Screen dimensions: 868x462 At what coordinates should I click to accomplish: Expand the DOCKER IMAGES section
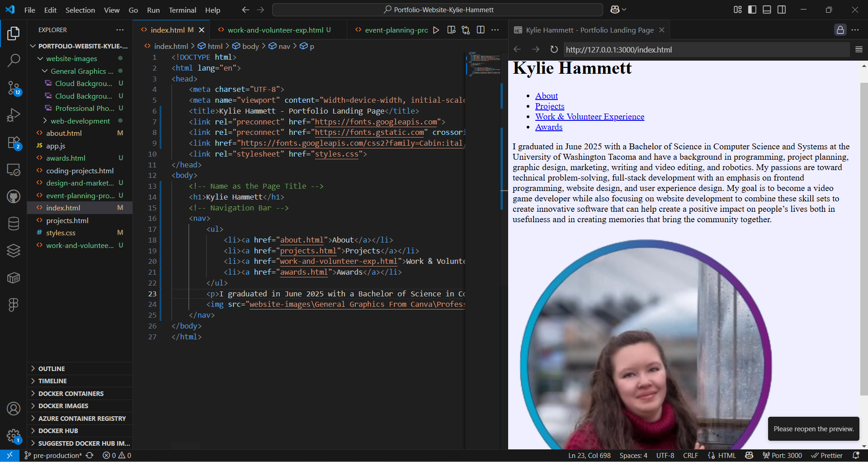click(80, 406)
